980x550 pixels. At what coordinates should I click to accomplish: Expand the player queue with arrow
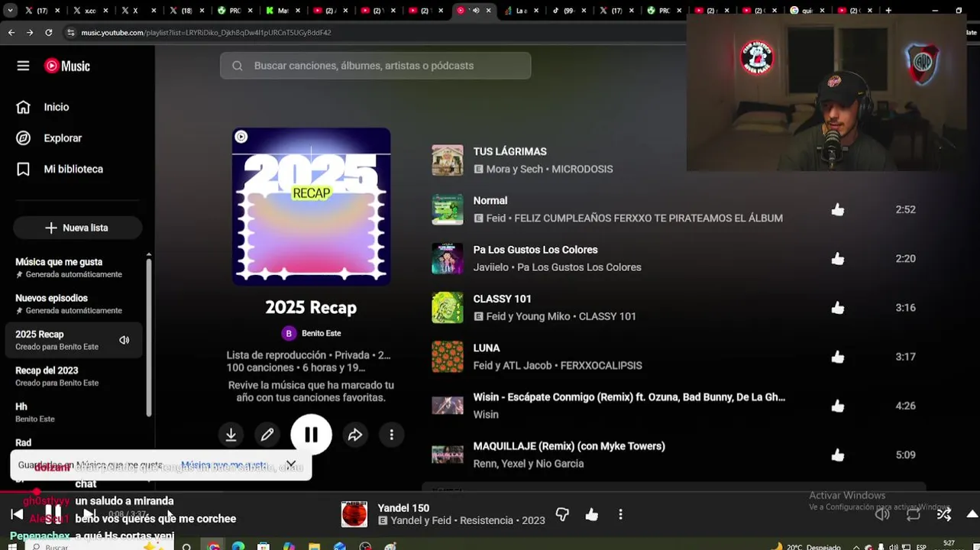pos(972,514)
